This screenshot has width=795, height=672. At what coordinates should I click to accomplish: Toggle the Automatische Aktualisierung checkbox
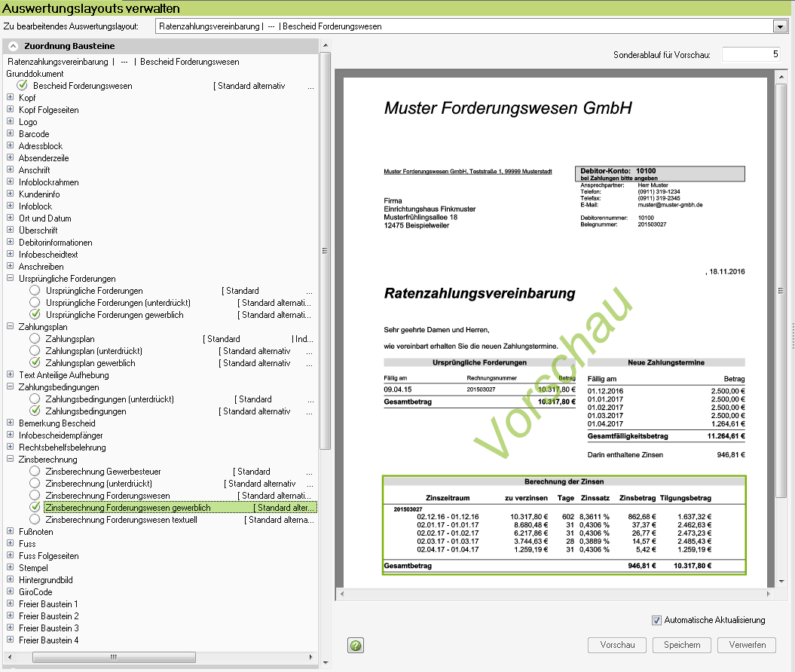(657, 620)
